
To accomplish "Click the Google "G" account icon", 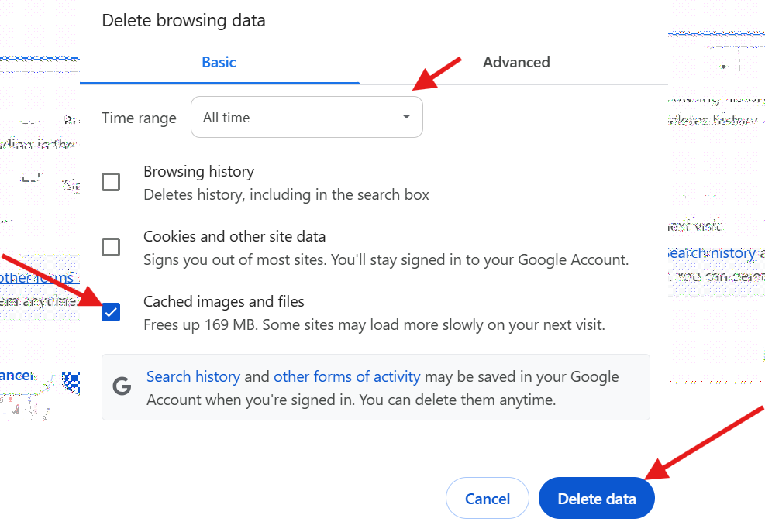I will click(x=122, y=387).
